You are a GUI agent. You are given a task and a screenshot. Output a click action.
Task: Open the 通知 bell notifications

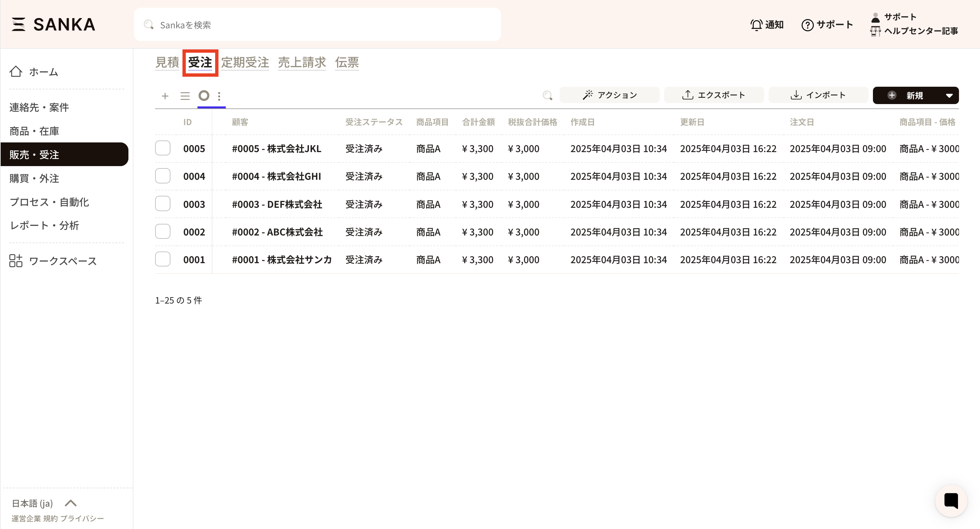(767, 25)
